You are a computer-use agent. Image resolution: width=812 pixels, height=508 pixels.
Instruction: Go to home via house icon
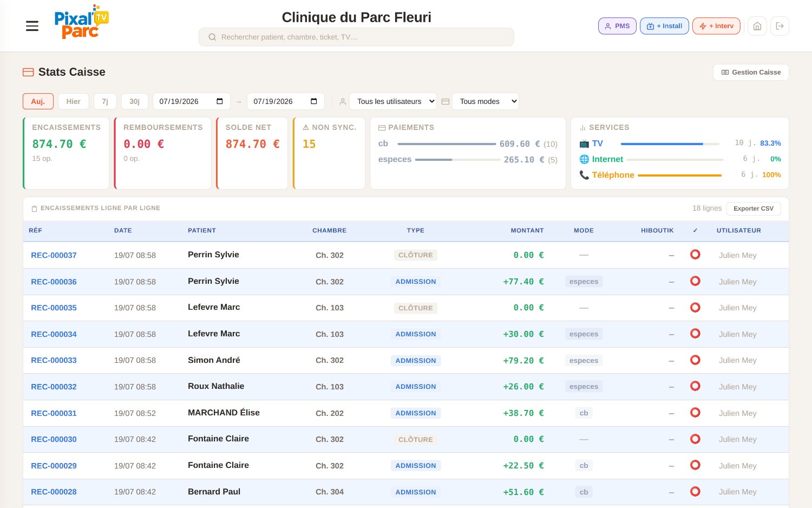757,26
